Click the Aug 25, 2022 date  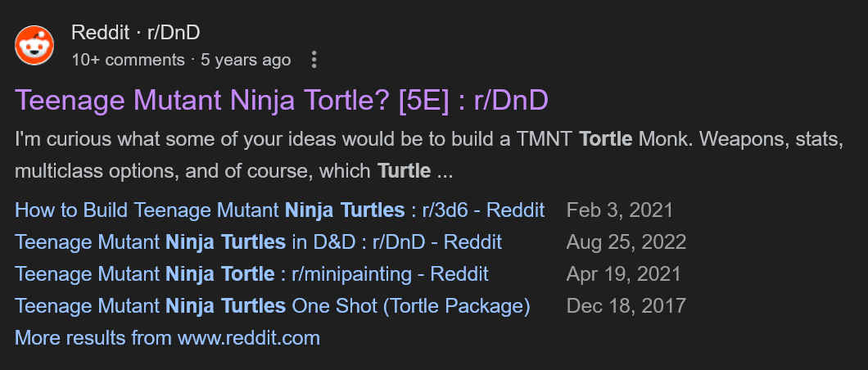[626, 242]
